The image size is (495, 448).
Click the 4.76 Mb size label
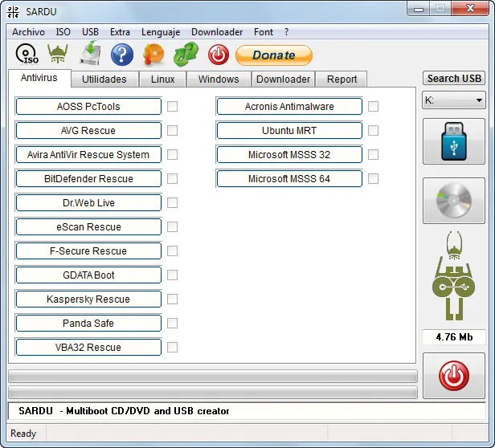click(454, 337)
